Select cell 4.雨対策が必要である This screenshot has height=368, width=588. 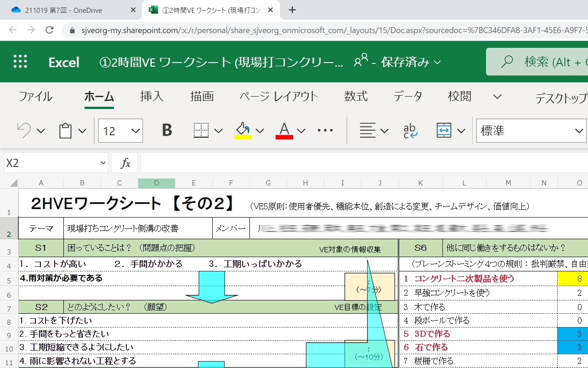coord(61,278)
